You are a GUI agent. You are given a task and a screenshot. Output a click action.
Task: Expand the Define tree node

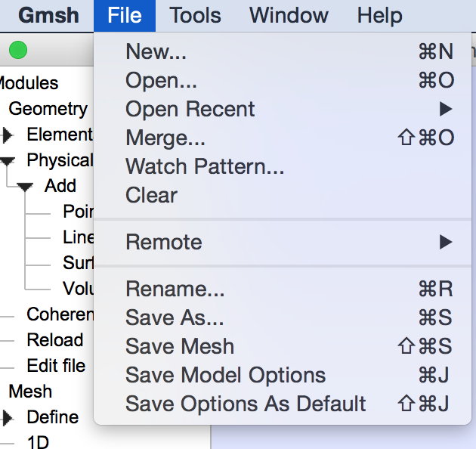pos(8,418)
